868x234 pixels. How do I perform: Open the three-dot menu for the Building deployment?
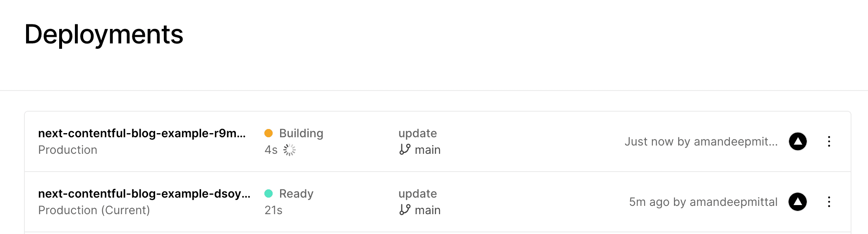click(x=829, y=141)
